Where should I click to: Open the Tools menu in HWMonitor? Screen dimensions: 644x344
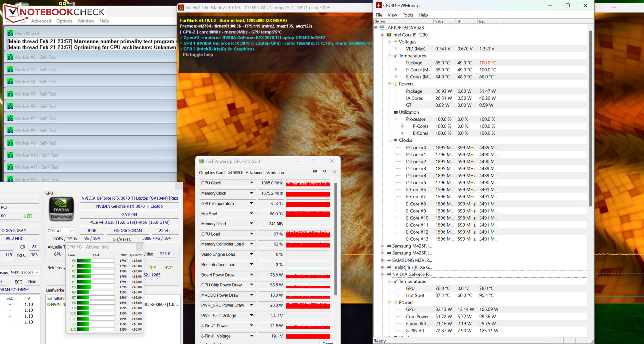[x=408, y=15]
